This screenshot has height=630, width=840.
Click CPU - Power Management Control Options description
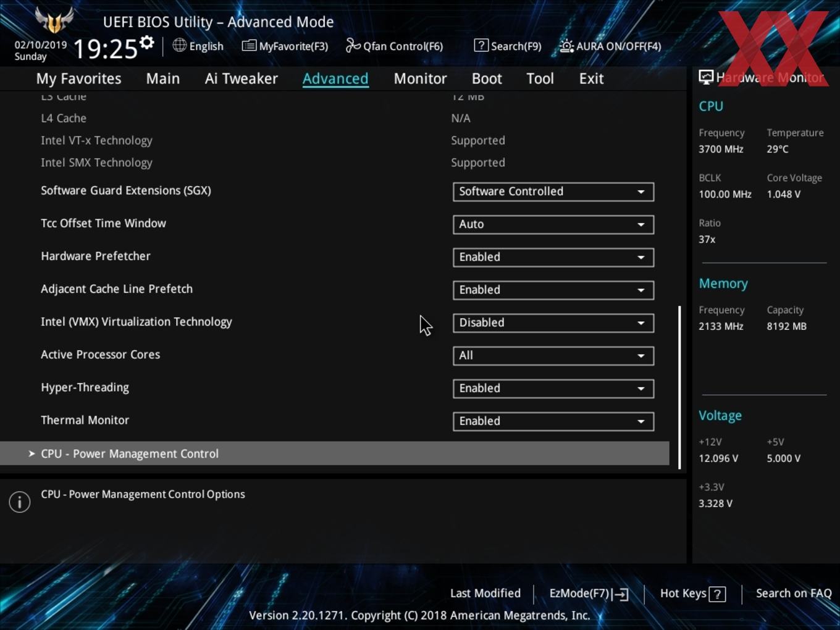click(143, 494)
